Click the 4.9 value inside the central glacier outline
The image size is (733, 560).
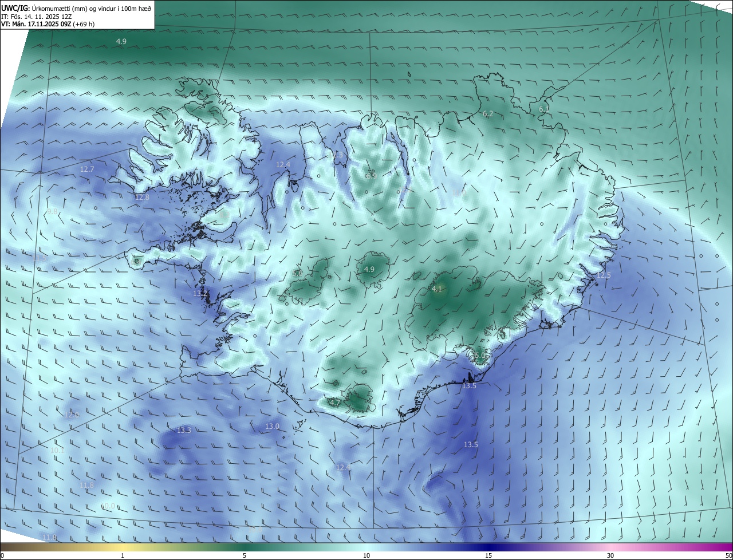point(369,269)
